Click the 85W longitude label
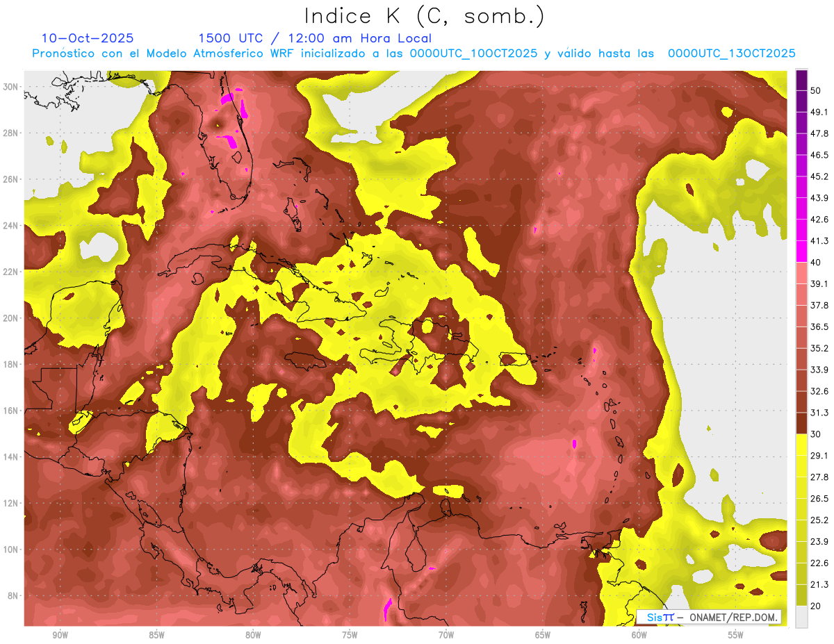 tap(156, 635)
